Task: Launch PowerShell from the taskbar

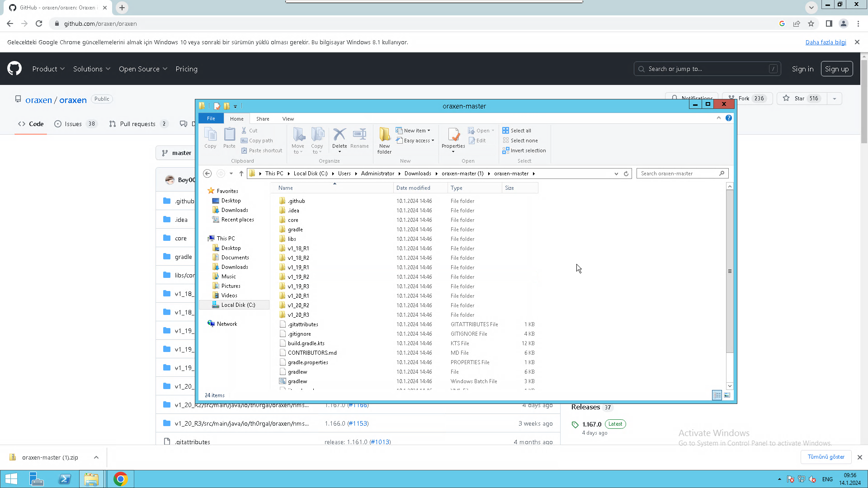Action: click(65, 479)
